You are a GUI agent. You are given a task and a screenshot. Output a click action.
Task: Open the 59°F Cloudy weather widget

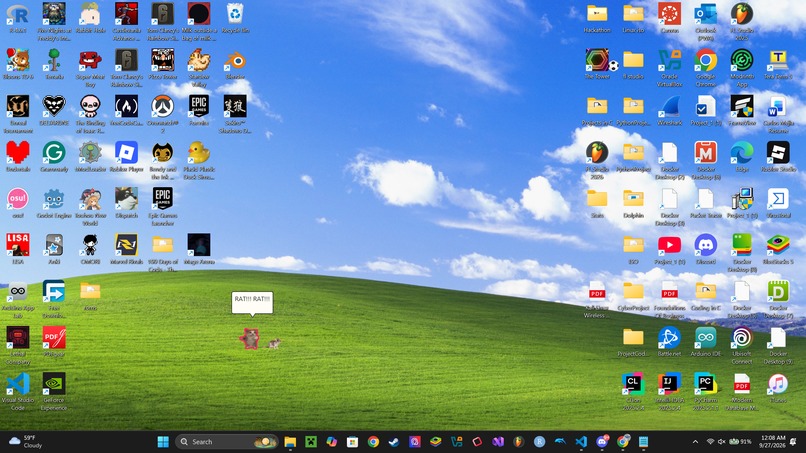pos(25,442)
